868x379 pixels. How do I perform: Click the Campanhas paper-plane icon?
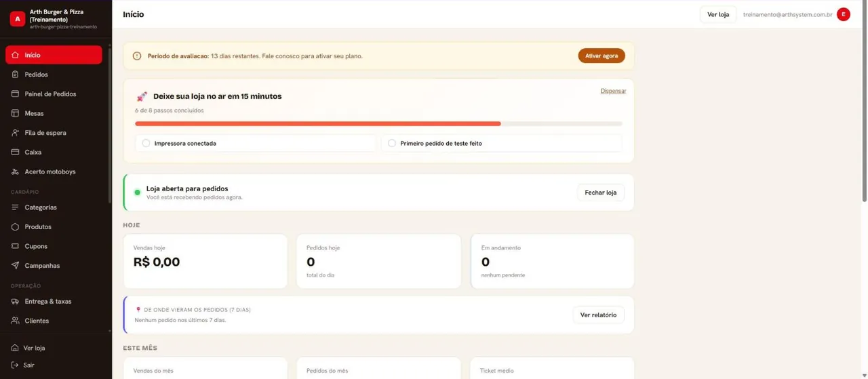[15, 266]
